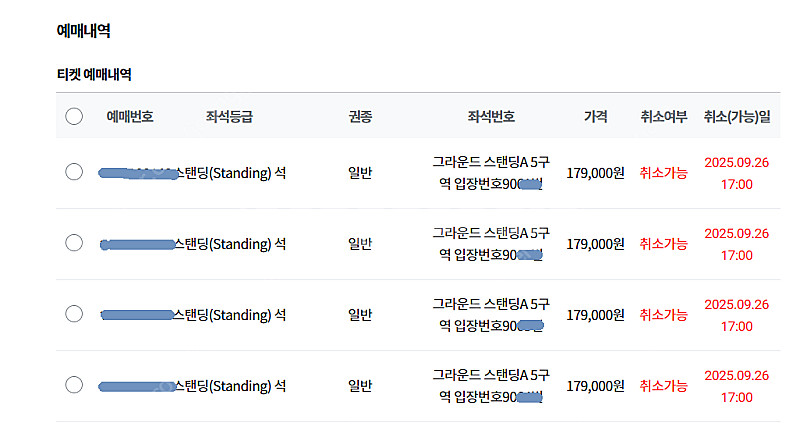This screenshot has height=437, width=800.
Task: Click 취소가능 in the fourth ticket row
Action: pyautogui.click(x=664, y=385)
